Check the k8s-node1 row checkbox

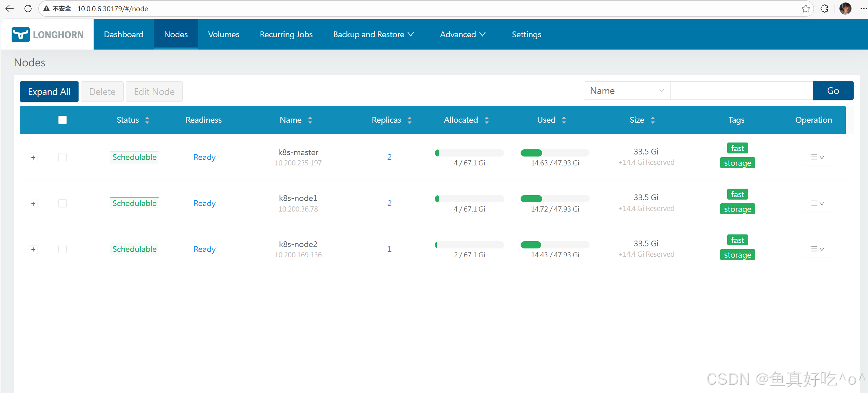(x=63, y=203)
